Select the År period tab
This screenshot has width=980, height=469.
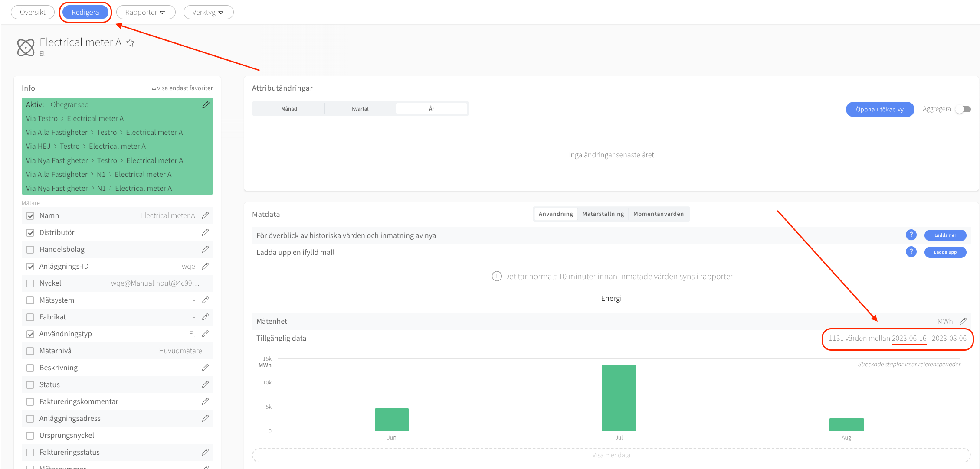click(432, 109)
